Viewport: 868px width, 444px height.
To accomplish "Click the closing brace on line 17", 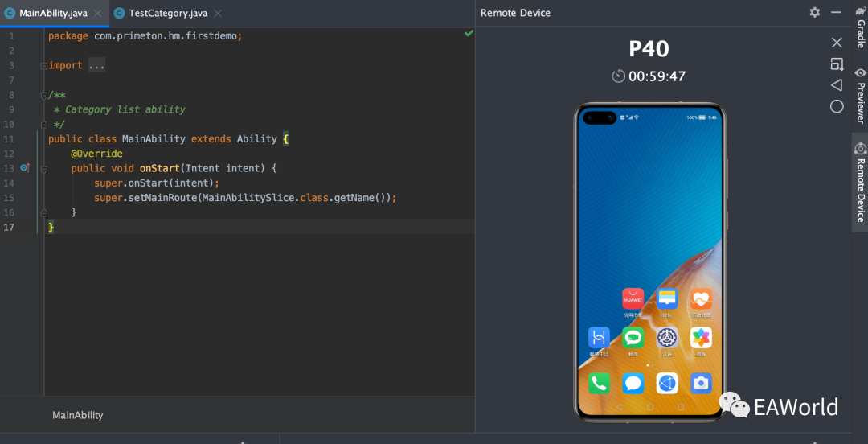I will (51, 227).
